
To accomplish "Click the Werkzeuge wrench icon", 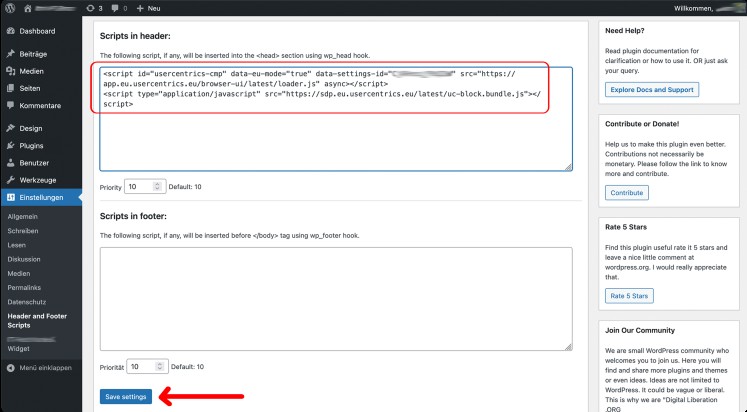I will 11,180.
